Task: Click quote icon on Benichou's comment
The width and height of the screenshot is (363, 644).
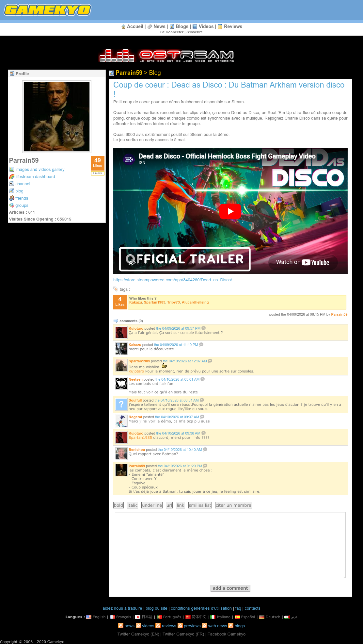Action: click(205, 449)
